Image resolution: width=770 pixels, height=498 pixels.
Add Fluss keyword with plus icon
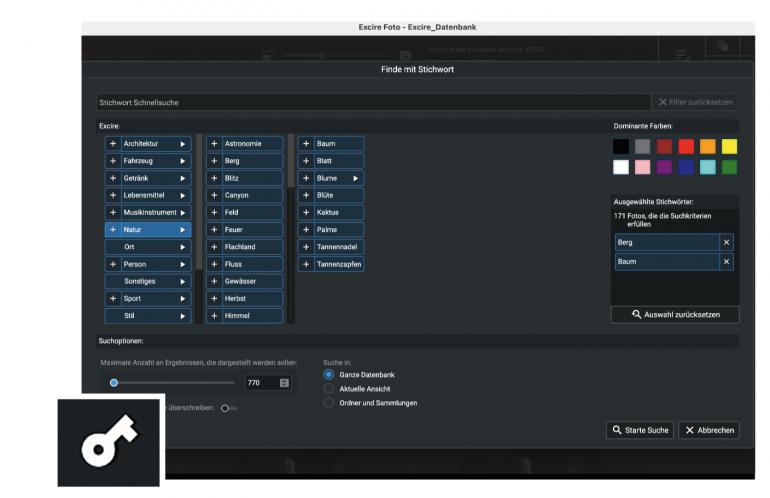click(x=214, y=264)
